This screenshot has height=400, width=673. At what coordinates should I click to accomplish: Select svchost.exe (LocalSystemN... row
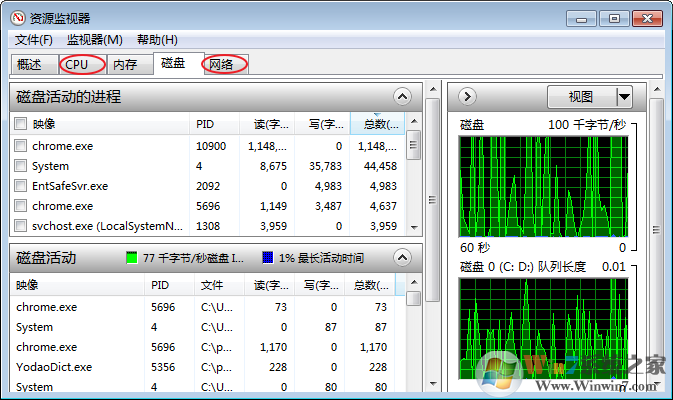(x=208, y=226)
